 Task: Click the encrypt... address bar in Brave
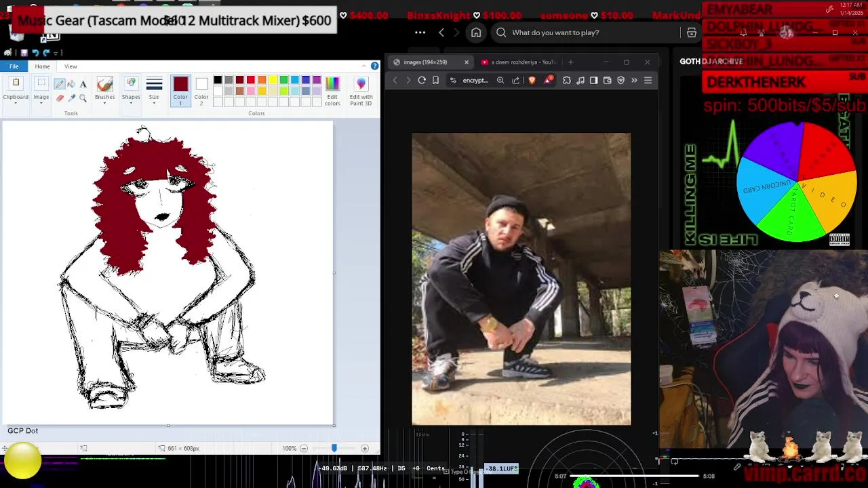point(475,80)
